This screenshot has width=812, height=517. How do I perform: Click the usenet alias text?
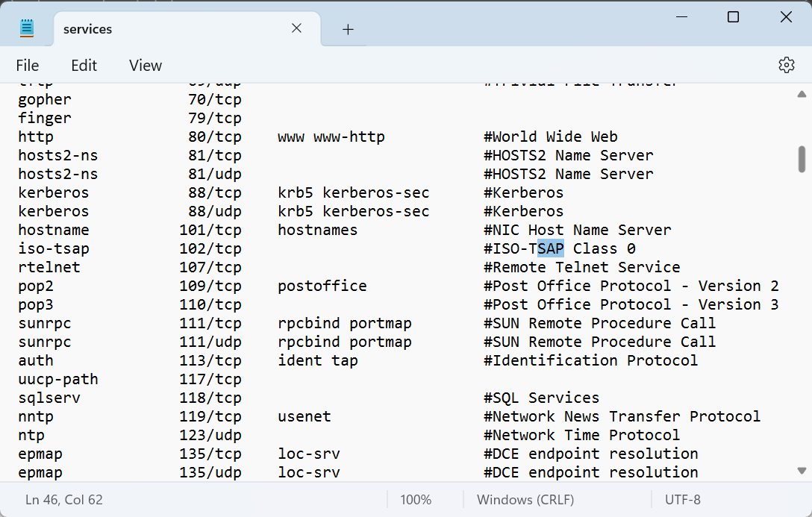304,416
